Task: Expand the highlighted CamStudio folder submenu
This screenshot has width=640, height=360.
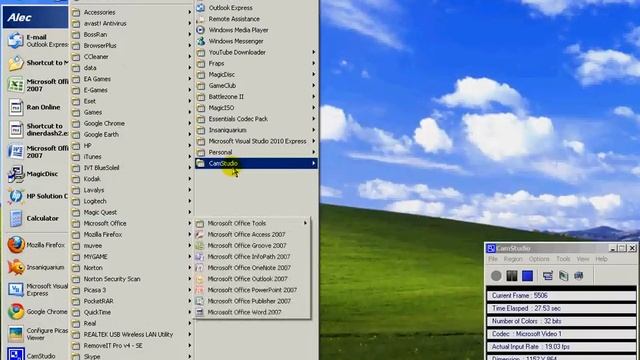Action: coord(256,163)
